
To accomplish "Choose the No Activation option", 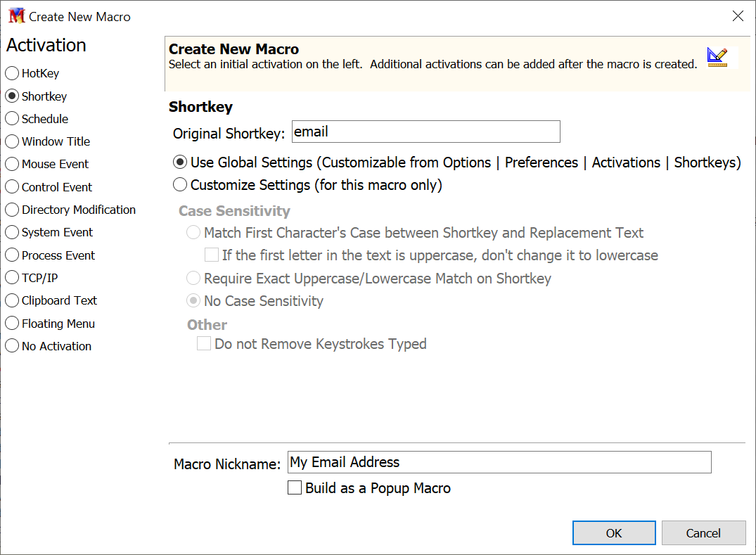I will [12, 346].
